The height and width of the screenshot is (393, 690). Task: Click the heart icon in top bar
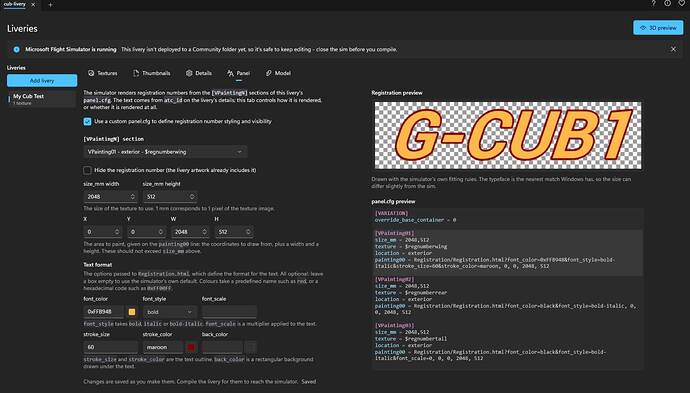pos(682,4)
